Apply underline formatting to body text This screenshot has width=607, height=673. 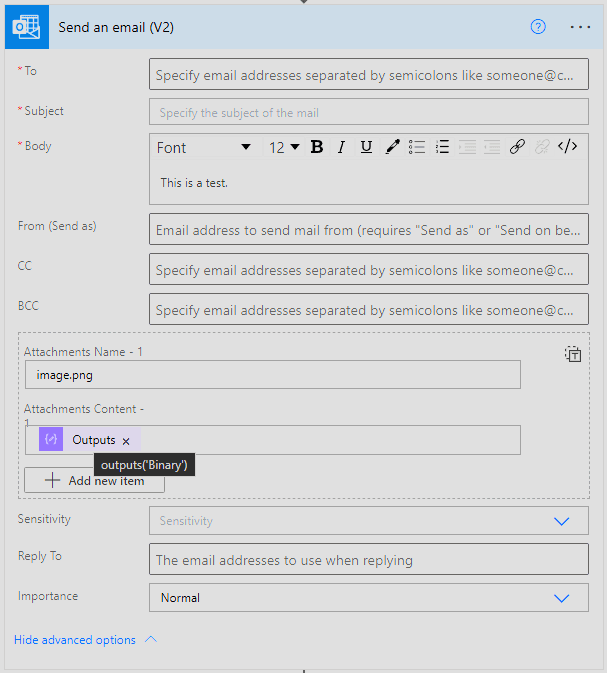(x=366, y=147)
